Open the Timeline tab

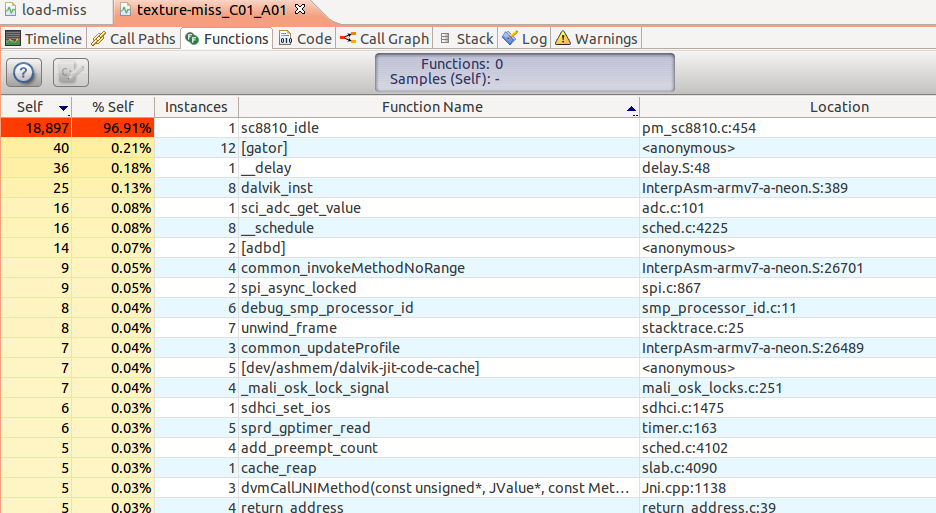coord(43,39)
